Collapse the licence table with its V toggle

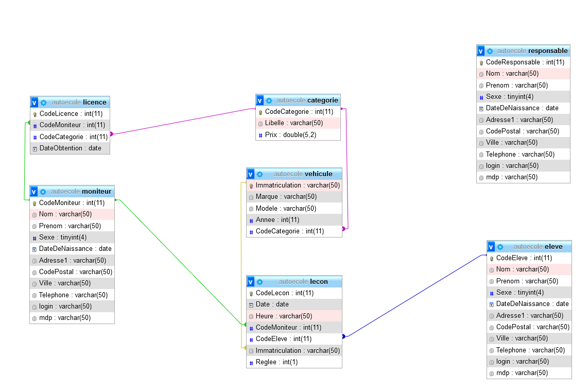(x=34, y=103)
